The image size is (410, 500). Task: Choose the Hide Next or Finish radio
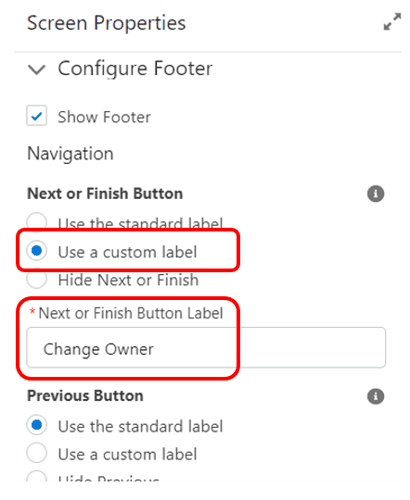coord(37,279)
